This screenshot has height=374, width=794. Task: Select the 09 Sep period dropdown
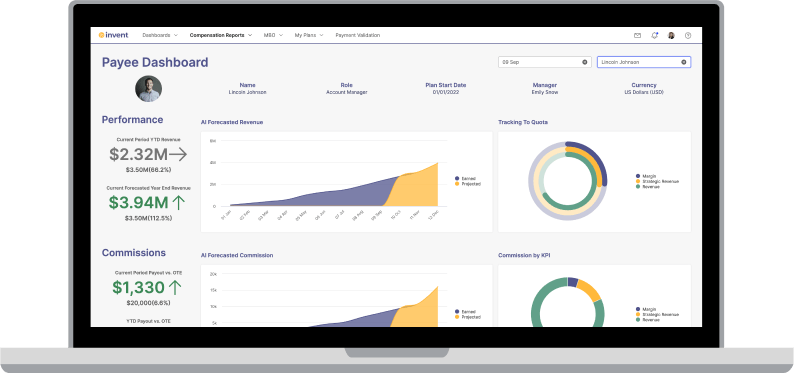544,62
